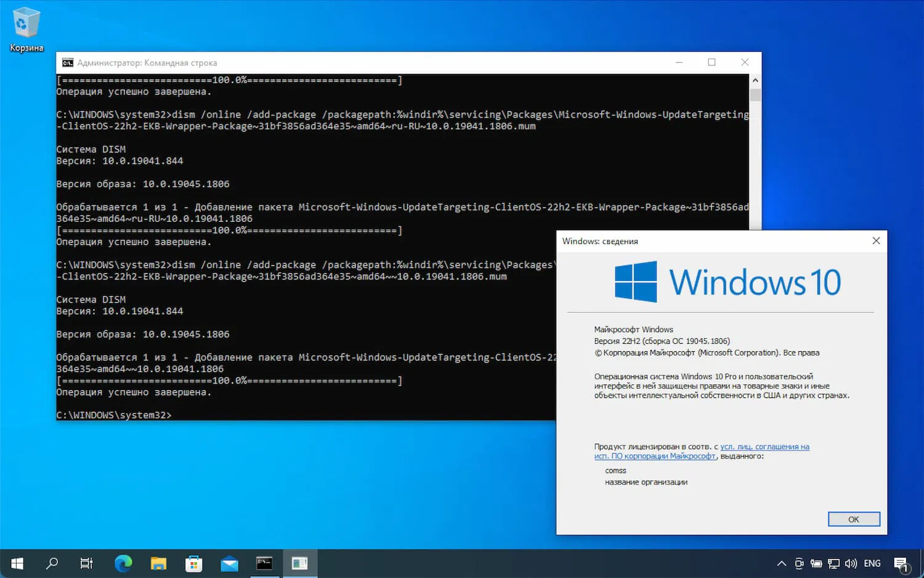Screen dimensions: 924x578
Task: Switch input language via ENG indicator
Action: tap(872, 563)
